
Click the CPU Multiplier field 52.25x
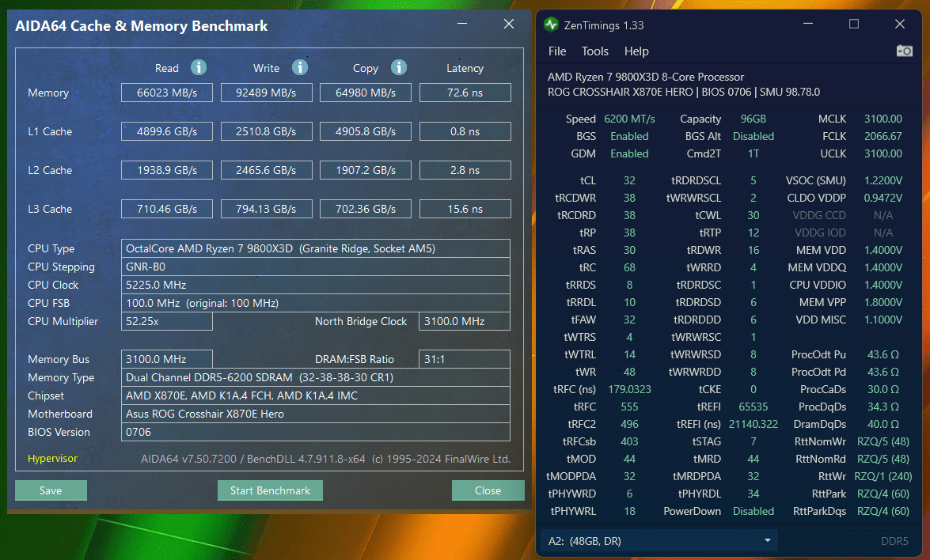pos(167,321)
